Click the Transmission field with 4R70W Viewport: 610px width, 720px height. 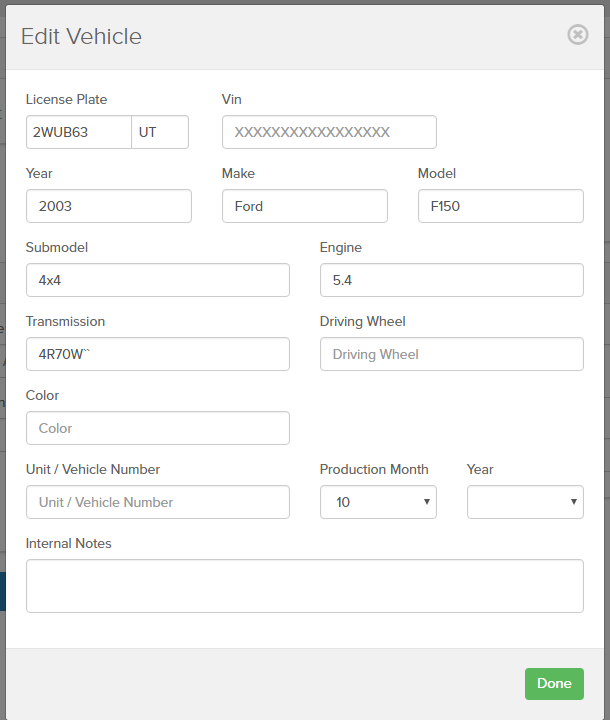tap(158, 354)
